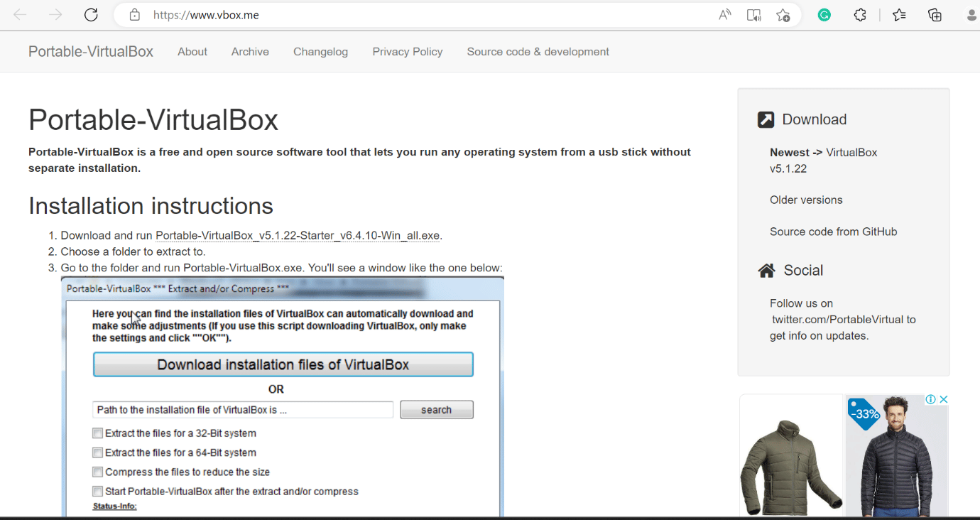Check Extract the files for 64-Bit system
Screen dimensions: 980x520
coord(97,453)
